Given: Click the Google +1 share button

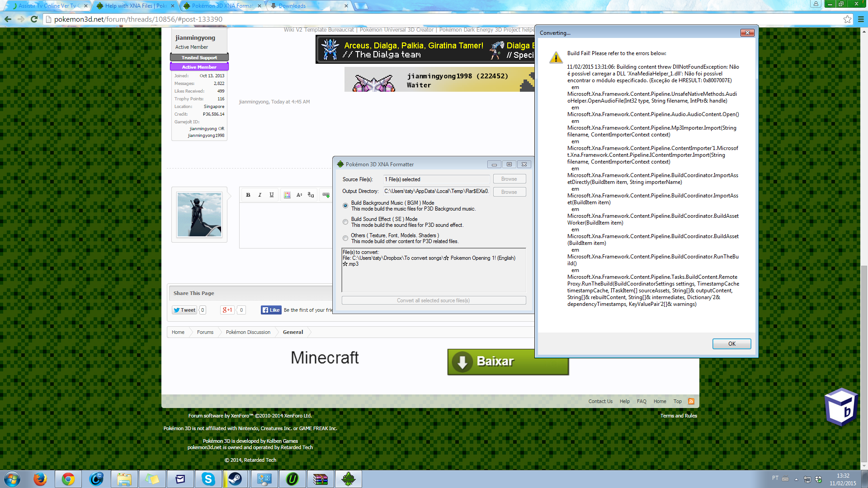Looking at the screenshot, I should [227, 310].
